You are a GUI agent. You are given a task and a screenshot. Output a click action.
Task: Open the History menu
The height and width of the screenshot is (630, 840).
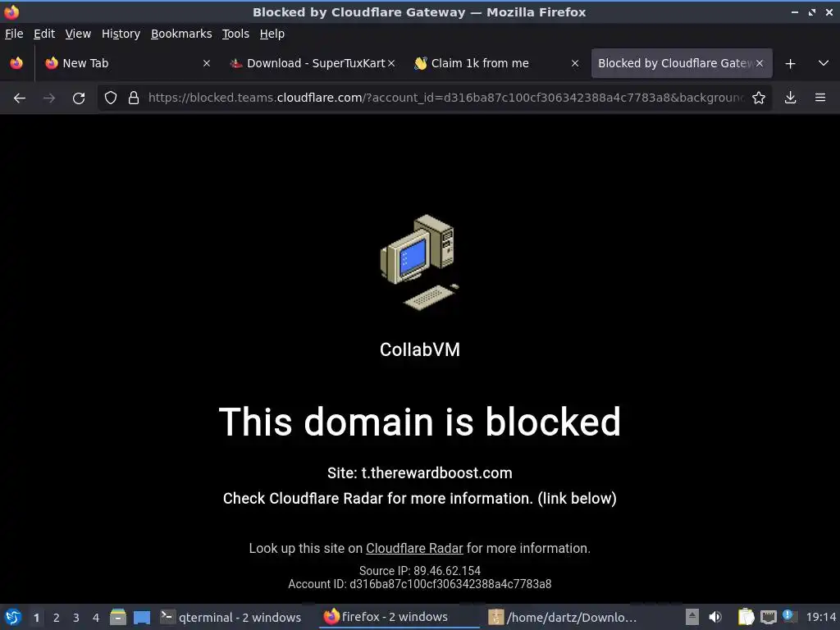pos(121,34)
